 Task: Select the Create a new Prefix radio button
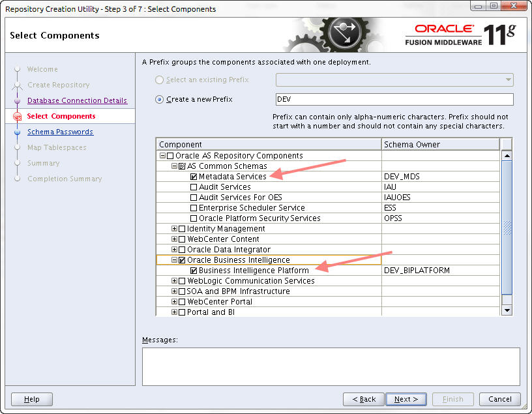pyautogui.click(x=159, y=100)
